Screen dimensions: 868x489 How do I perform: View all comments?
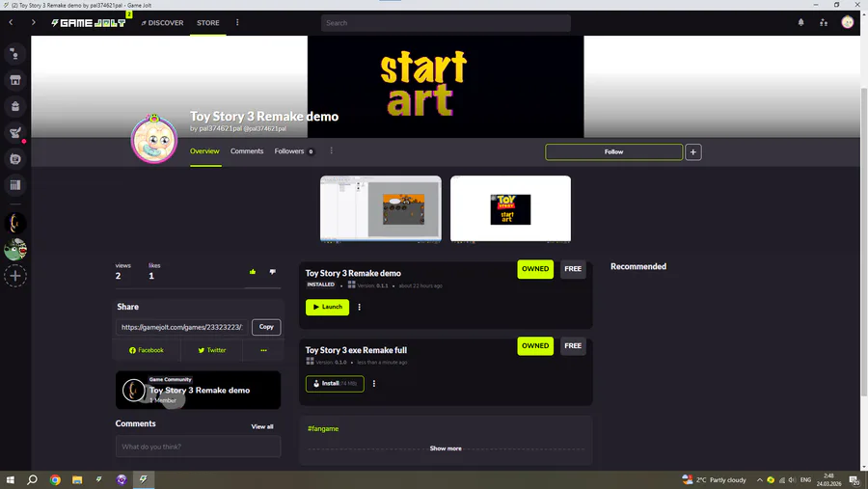[261, 426]
